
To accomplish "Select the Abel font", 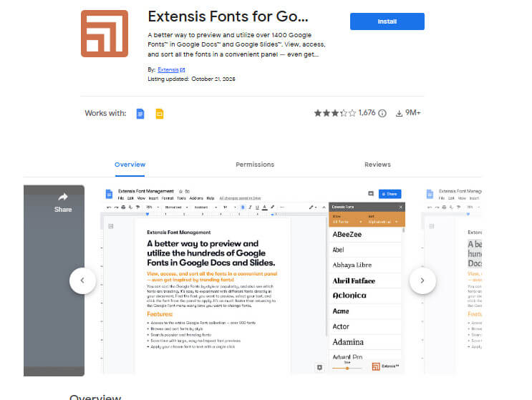I will coord(365,250).
